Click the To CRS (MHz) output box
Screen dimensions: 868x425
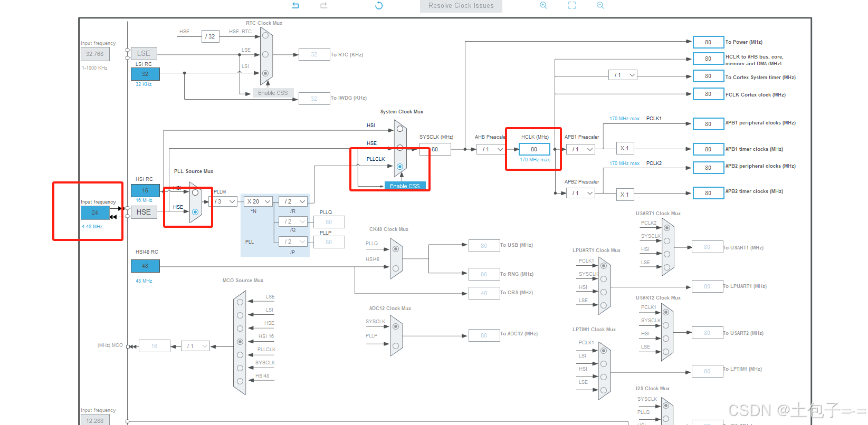[x=484, y=293]
